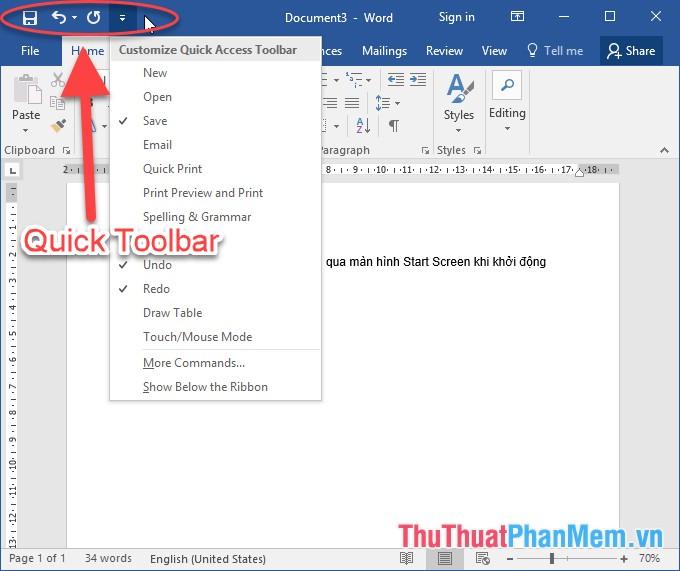Viewport: 680px width, 571px height.
Task: Enable Spelling & Grammar option
Action: pos(215,217)
